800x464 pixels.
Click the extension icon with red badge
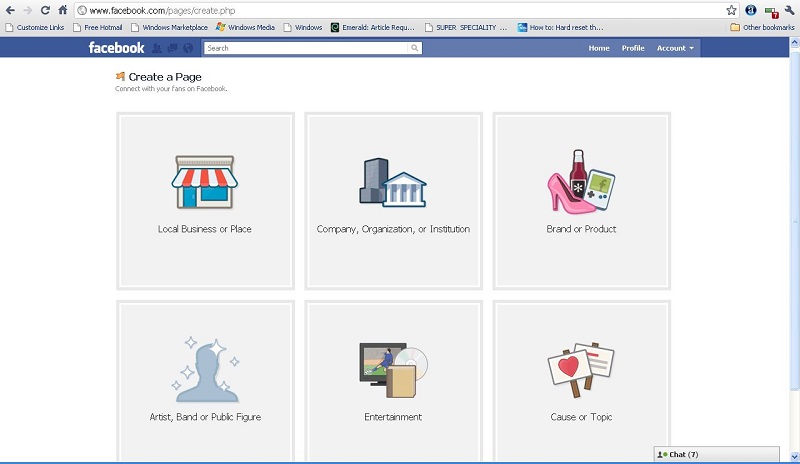pos(771,11)
